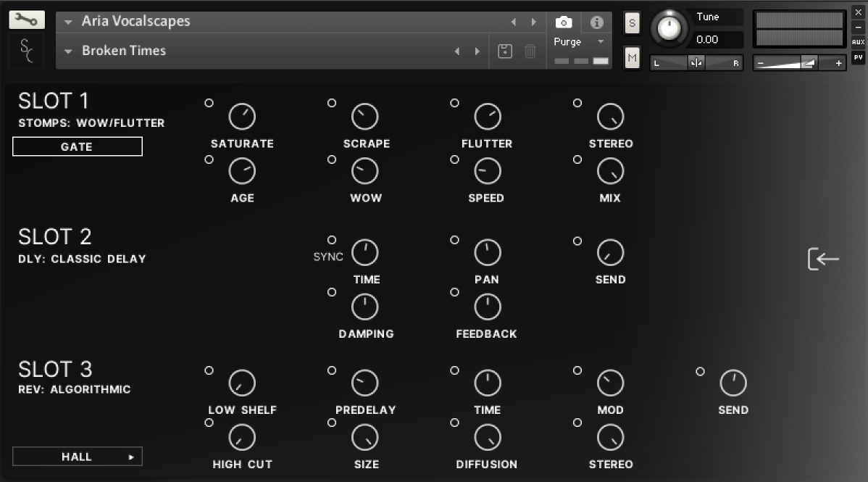Open the wrench instrument edit icon
868x482 pixels.
27,20
